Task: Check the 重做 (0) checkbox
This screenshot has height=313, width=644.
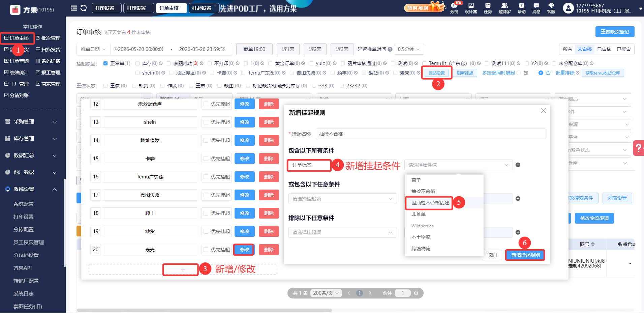Action: [x=105, y=86]
